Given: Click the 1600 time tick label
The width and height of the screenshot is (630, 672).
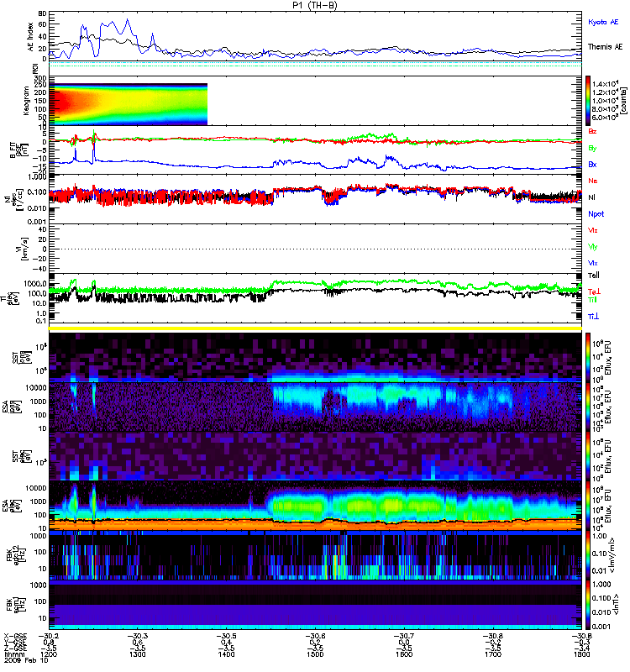Looking at the screenshot, I should pos(404,654).
